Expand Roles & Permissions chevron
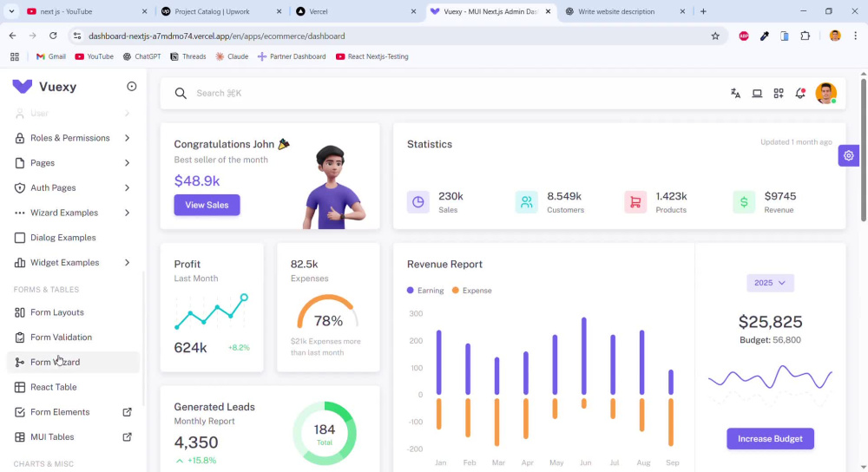Image resolution: width=868 pixels, height=472 pixels. [x=127, y=138]
